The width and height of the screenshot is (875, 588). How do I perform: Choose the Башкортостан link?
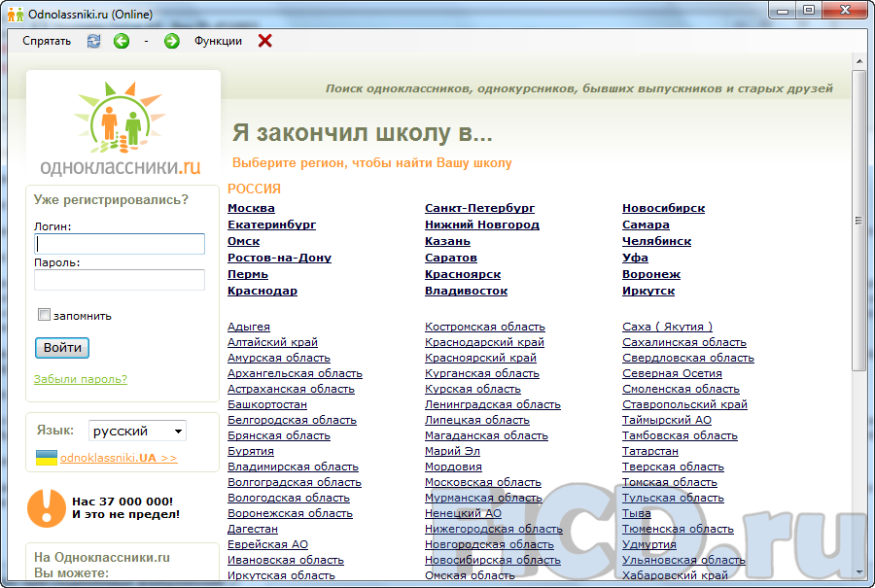pos(267,404)
